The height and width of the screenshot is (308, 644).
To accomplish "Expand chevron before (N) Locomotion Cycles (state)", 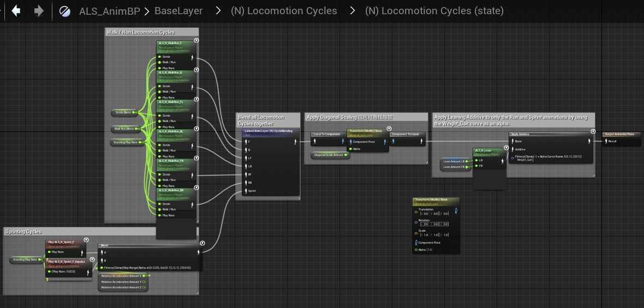I will (352, 11).
